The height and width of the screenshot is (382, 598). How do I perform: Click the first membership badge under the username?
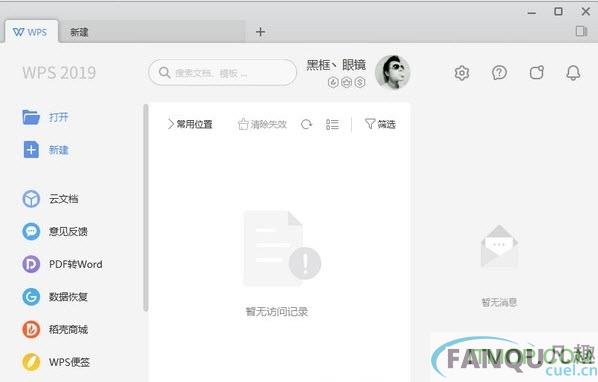pyautogui.click(x=333, y=82)
